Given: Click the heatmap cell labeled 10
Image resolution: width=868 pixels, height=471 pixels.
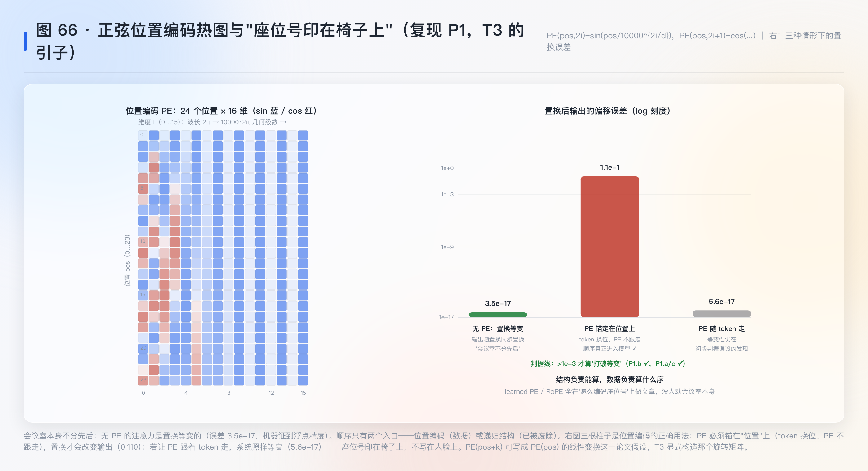Looking at the screenshot, I should click(x=143, y=242).
